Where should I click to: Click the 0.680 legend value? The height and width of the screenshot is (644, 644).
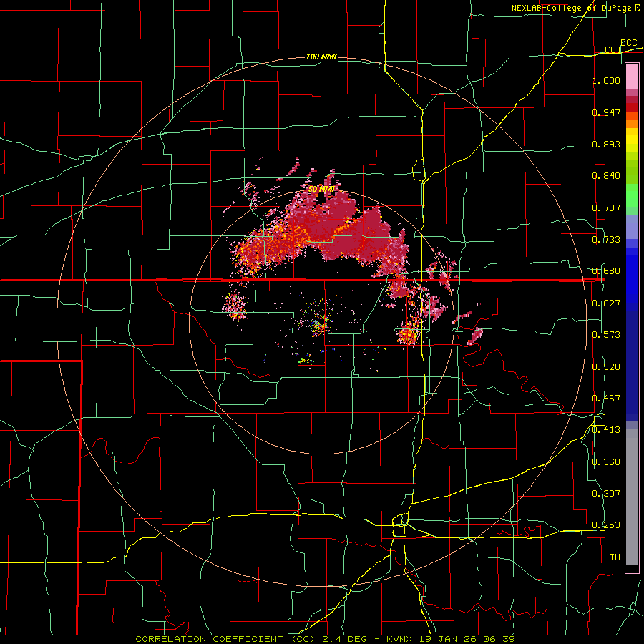pos(606,271)
